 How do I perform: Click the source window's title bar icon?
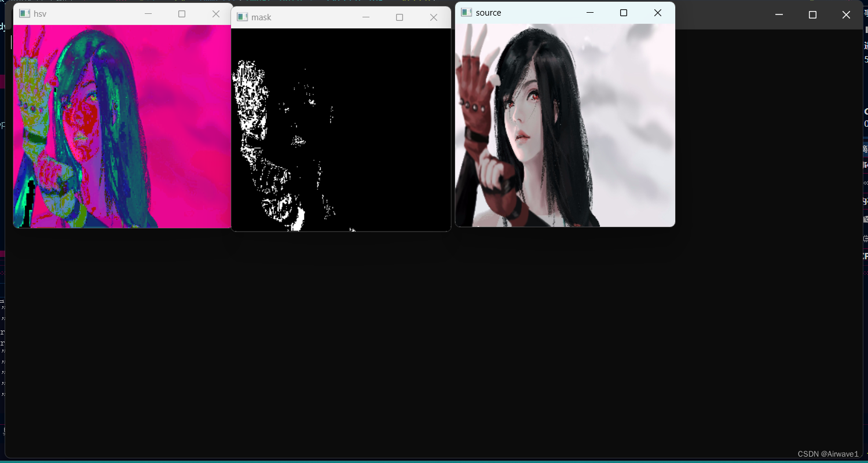pyautogui.click(x=467, y=13)
